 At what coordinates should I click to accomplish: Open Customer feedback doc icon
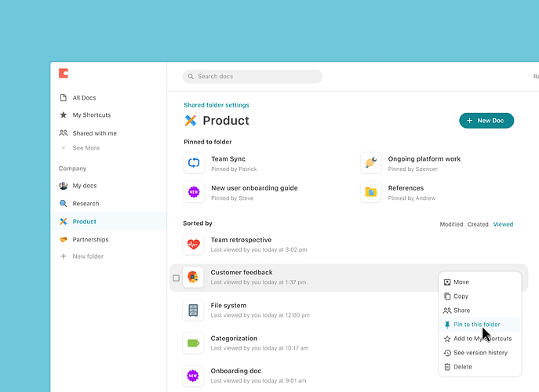193,277
